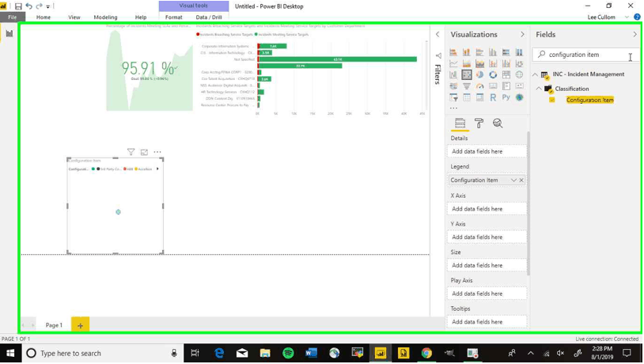Click the Redo arrow

click(39, 6)
